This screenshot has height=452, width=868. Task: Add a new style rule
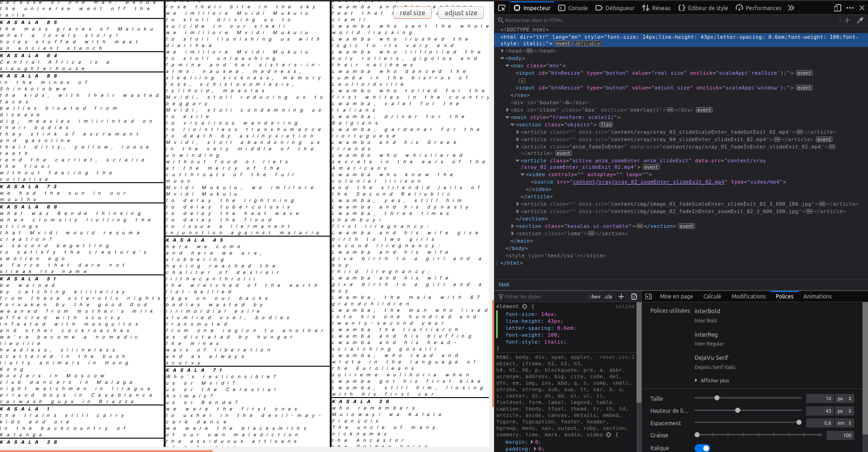pos(621,297)
